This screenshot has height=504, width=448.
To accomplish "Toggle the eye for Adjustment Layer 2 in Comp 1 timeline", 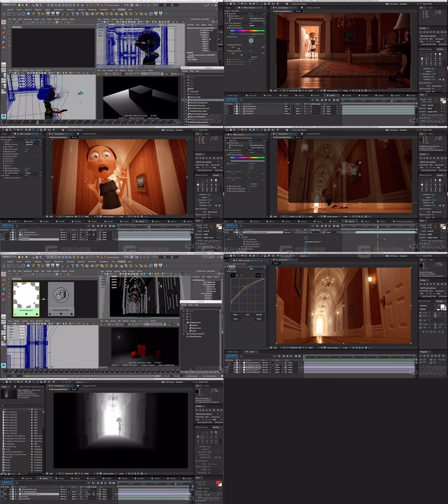I will pos(225,370).
